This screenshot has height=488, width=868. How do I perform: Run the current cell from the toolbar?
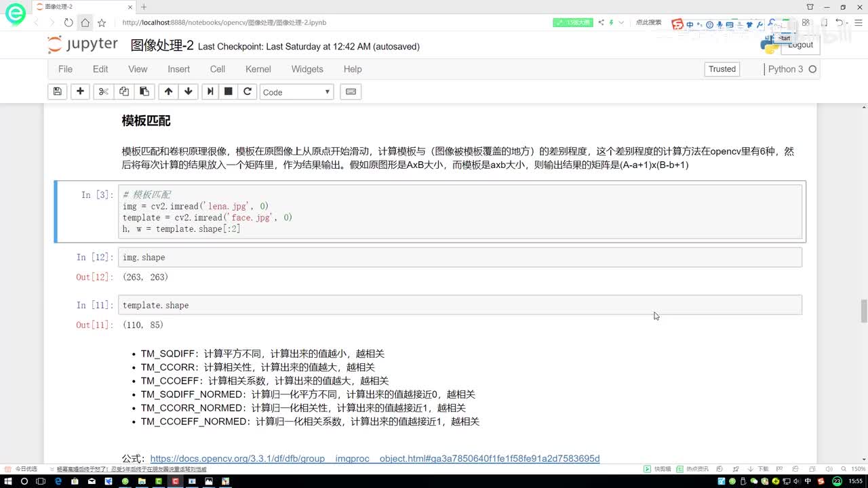click(210, 91)
